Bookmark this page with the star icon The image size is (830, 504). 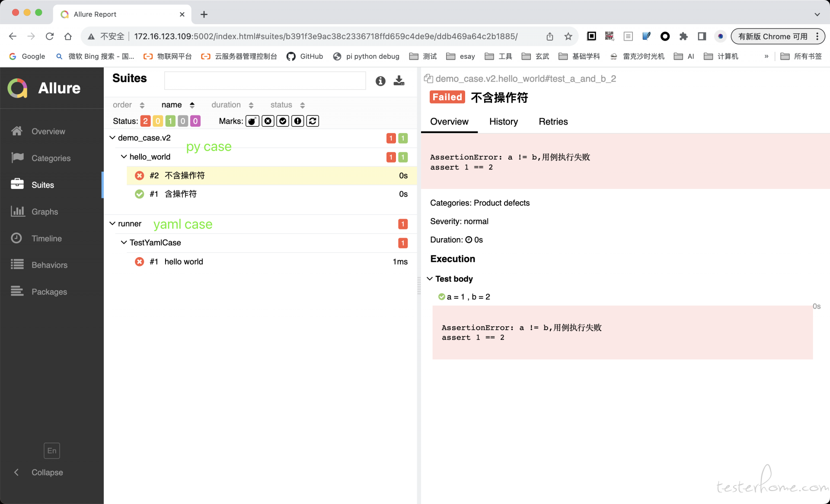tap(568, 36)
